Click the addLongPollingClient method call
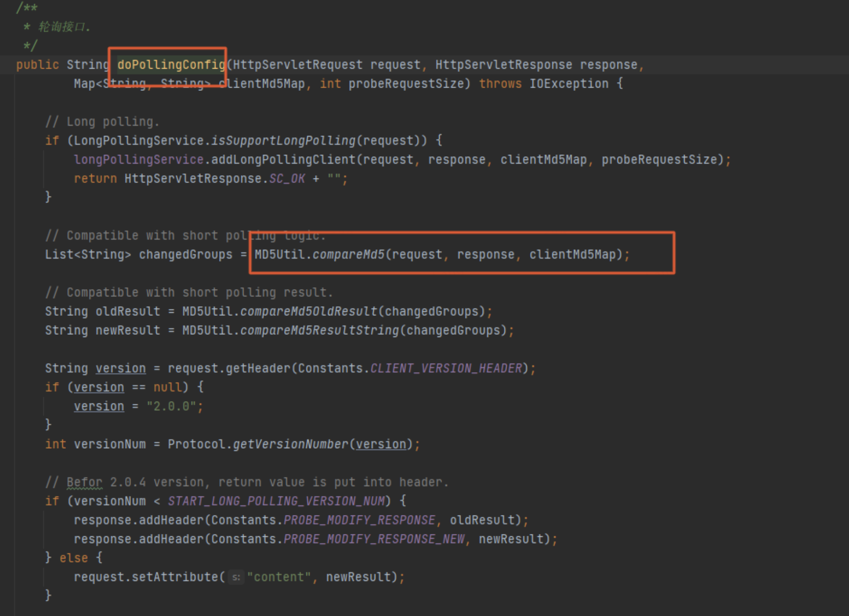The width and height of the screenshot is (849, 616). click(283, 160)
